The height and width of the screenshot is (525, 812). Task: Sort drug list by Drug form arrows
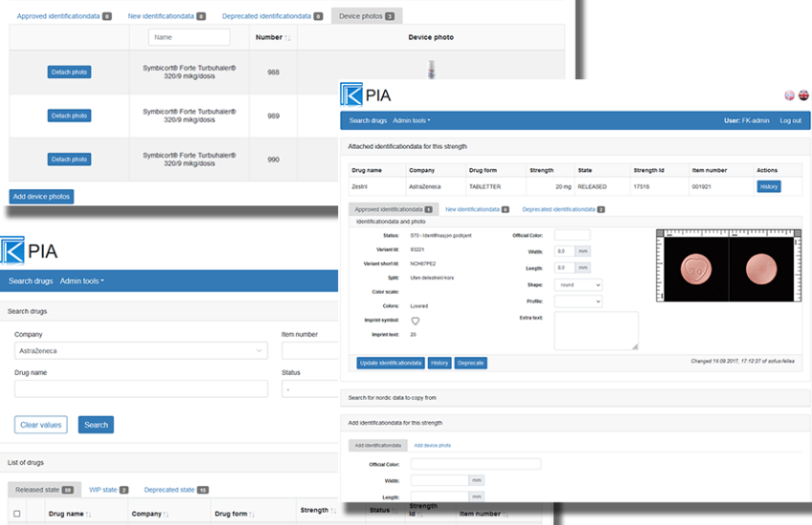coord(251,514)
